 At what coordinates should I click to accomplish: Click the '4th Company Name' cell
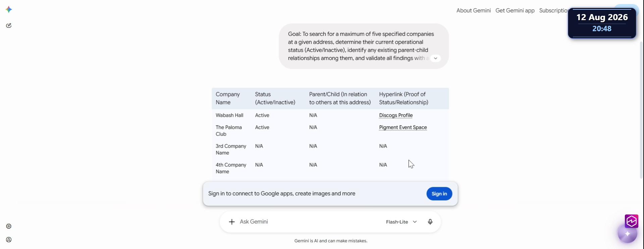pos(231,168)
